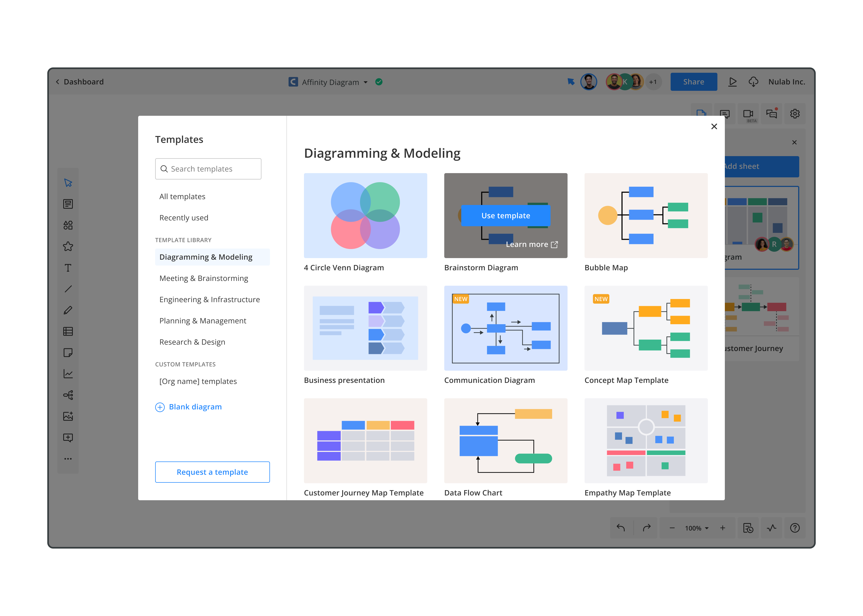Click Use template for Brainstorm Diagram
863x616 pixels.
coord(506,215)
